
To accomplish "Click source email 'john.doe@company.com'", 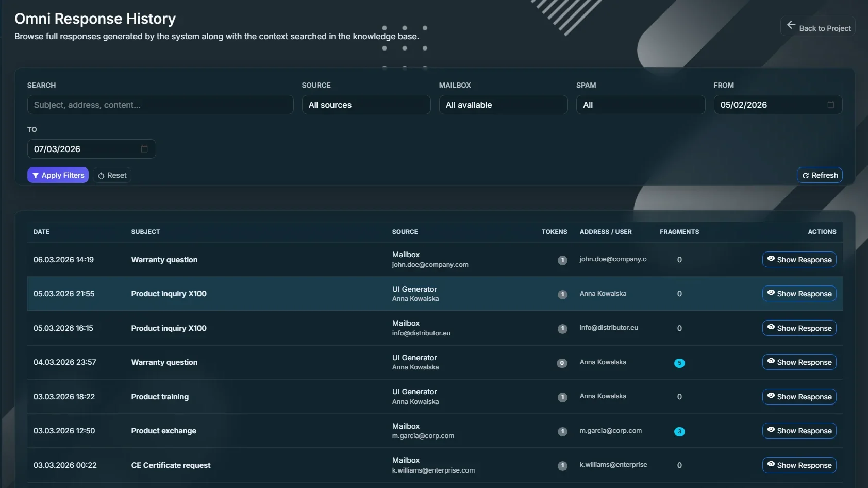I will click(x=430, y=265).
